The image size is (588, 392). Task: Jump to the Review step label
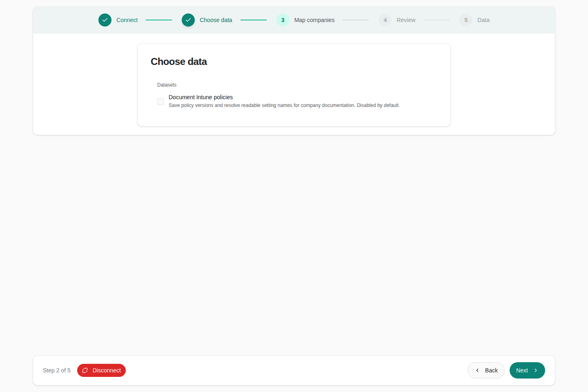pos(406,20)
